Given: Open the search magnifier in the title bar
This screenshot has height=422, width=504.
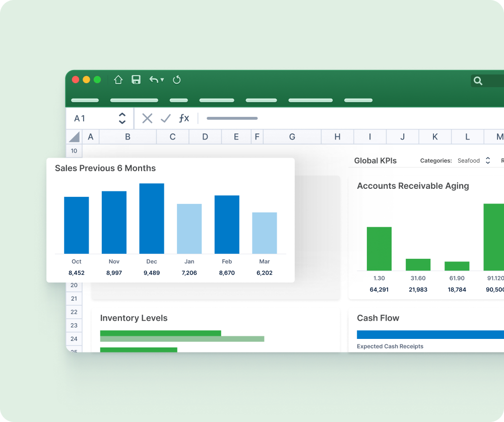Looking at the screenshot, I should pos(477,81).
